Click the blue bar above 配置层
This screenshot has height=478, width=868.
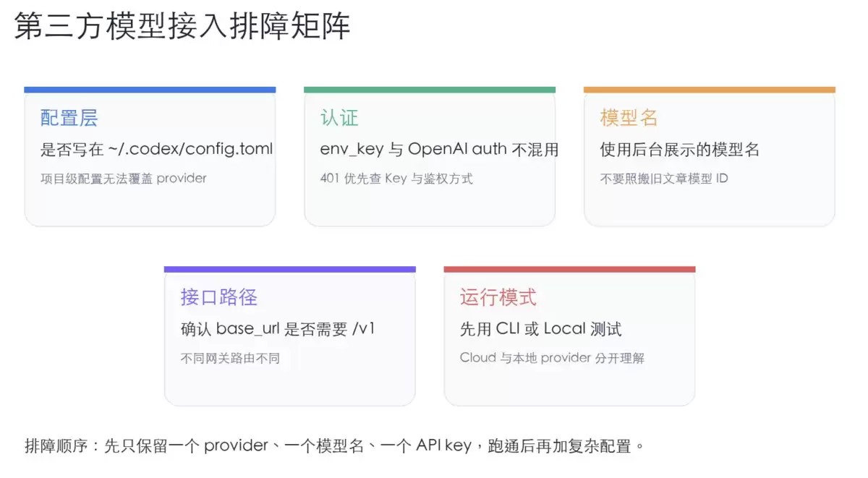[x=150, y=90]
